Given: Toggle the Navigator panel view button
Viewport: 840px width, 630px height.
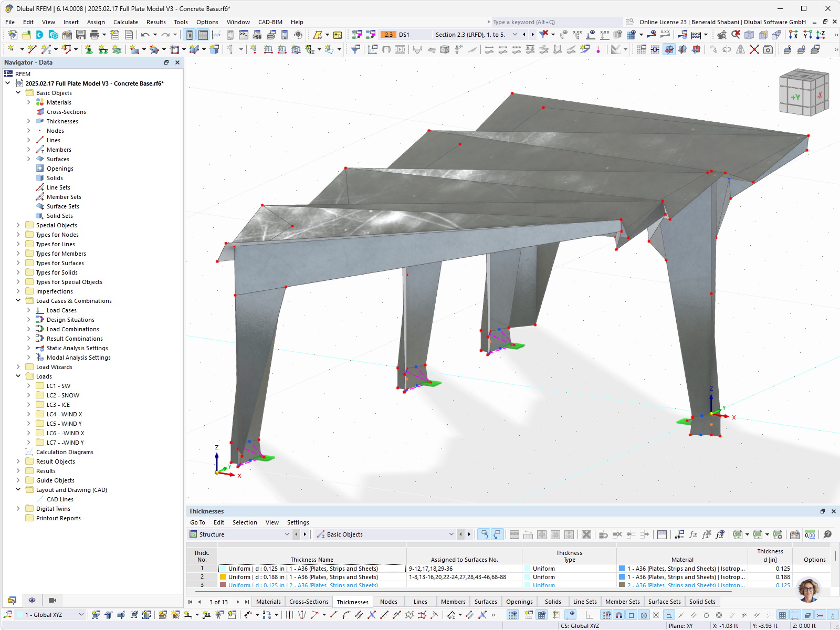Looking at the screenshot, I should point(189,35).
